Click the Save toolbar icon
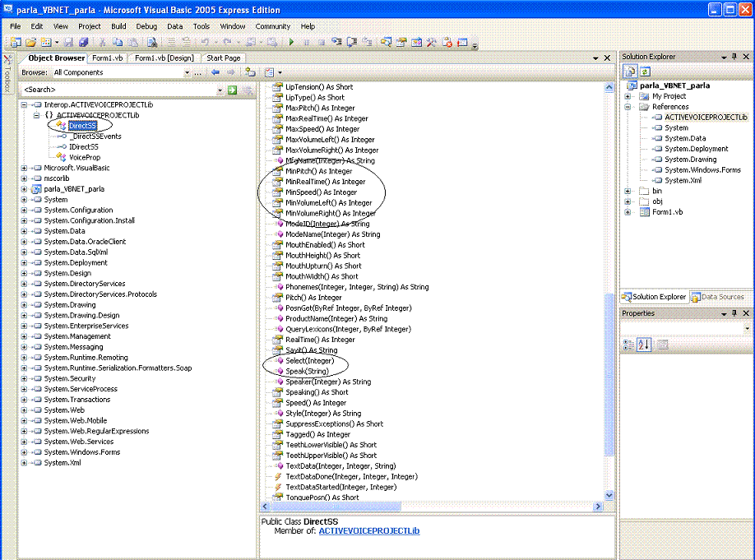The width and height of the screenshot is (755, 560). [68, 43]
